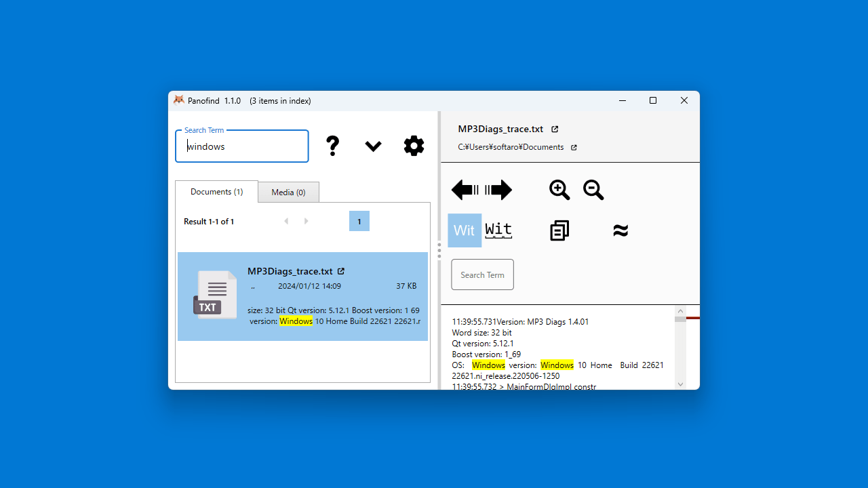The image size is (868, 488).
Task: Click 'Boost version: 1_69' preview line
Action: [486, 354]
